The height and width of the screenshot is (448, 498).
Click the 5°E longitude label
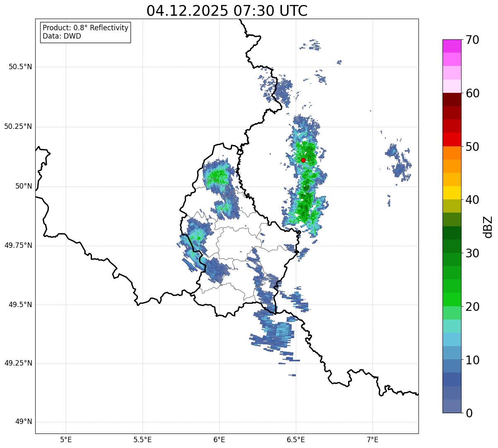point(66,440)
